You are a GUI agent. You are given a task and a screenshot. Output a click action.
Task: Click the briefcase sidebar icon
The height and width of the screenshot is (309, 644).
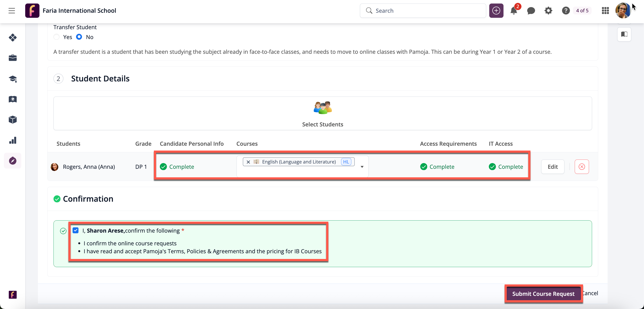coord(12,58)
